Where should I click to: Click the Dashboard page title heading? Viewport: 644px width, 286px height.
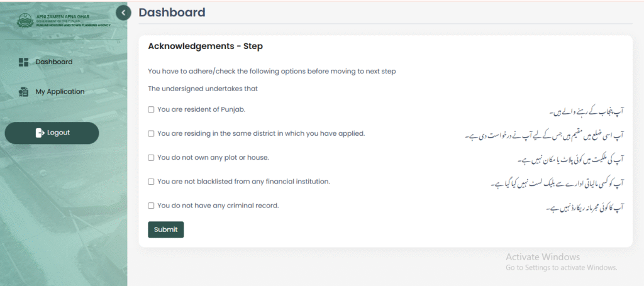point(172,12)
